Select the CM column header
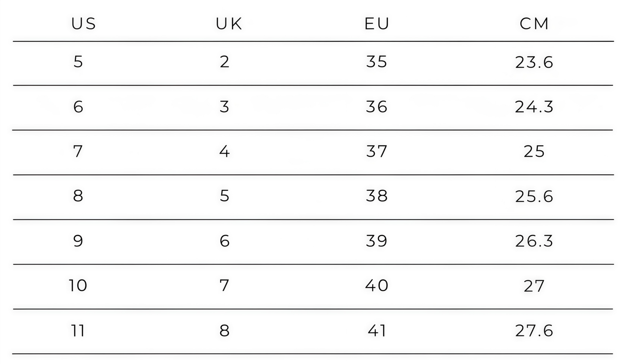 pyautogui.click(x=534, y=24)
